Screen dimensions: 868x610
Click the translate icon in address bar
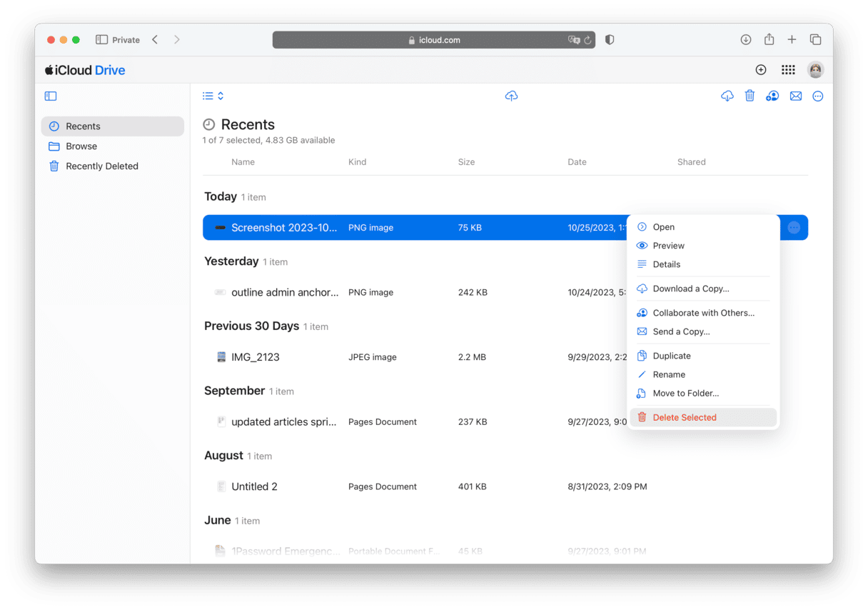coord(573,40)
